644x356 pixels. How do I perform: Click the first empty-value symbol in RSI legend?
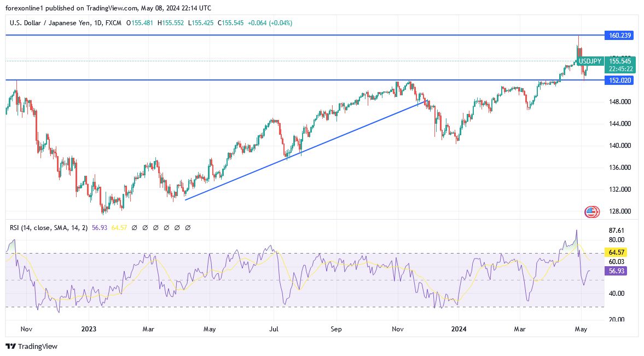pos(134,227)
